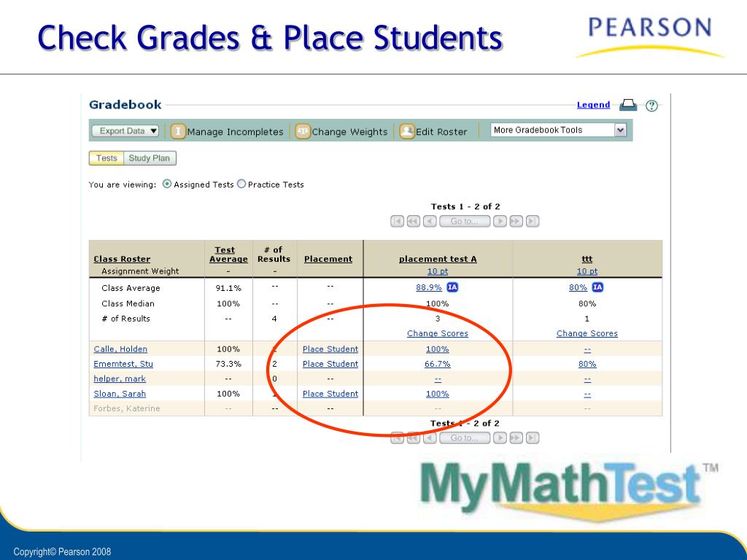Click Forbes, Katerine grayed row name

click(127, 408)
